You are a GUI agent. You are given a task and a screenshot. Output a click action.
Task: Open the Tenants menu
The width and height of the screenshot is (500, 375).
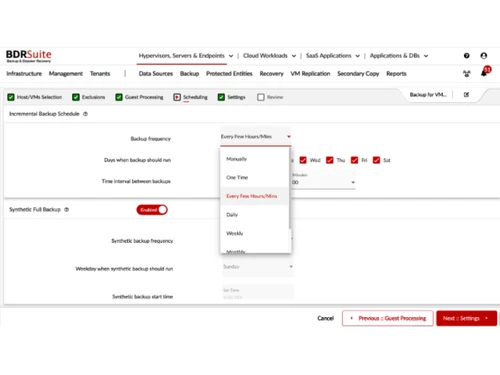[100, 74]
